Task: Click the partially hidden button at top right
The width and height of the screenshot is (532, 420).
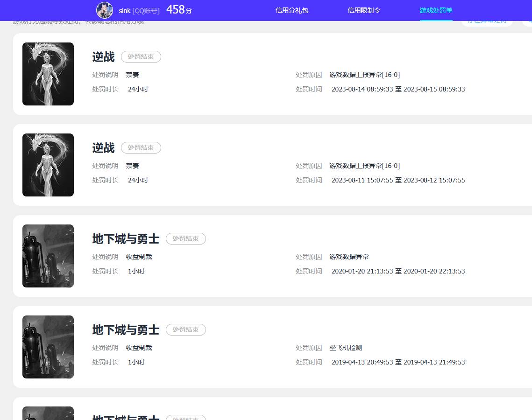Action: 487,22
